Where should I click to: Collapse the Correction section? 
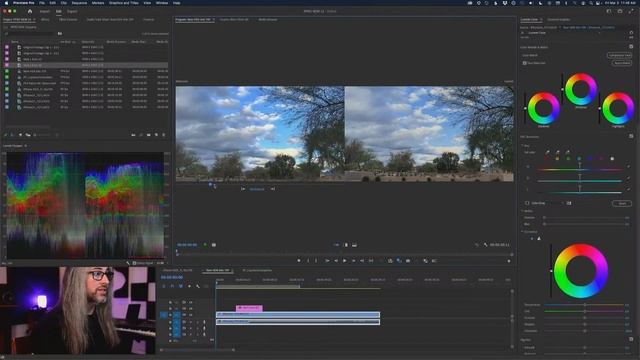522,232
